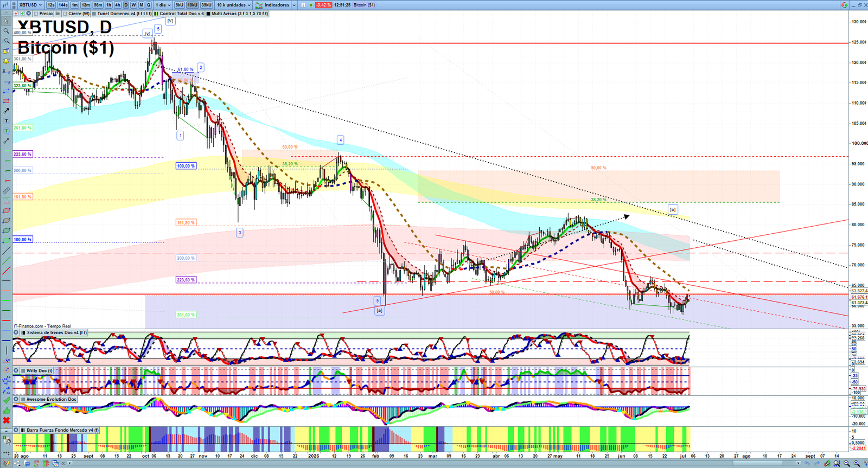Open the 10 k unidades dropdown

click(234, 5)
